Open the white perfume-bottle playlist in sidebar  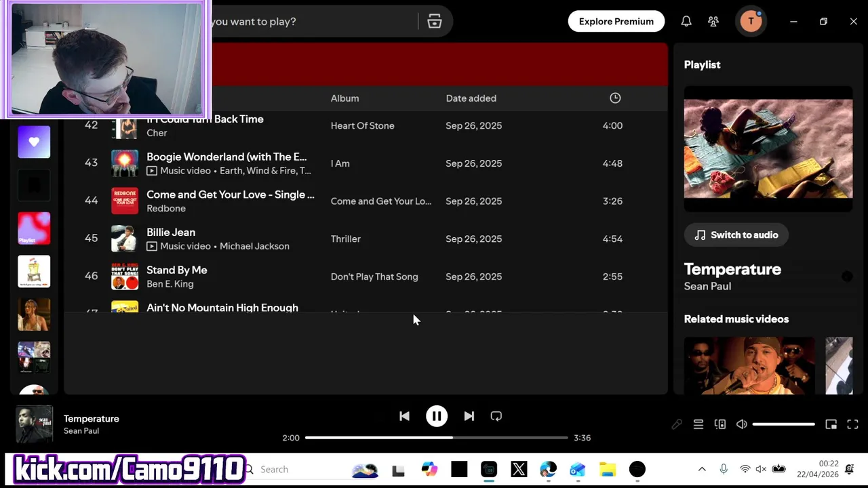(34, 272)
